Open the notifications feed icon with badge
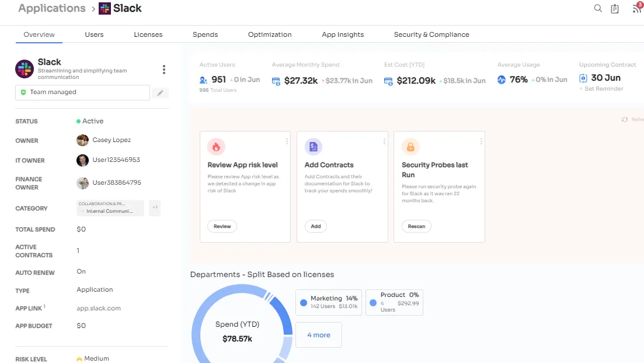Screen dimensions: 644x363 tap(637, 8)
